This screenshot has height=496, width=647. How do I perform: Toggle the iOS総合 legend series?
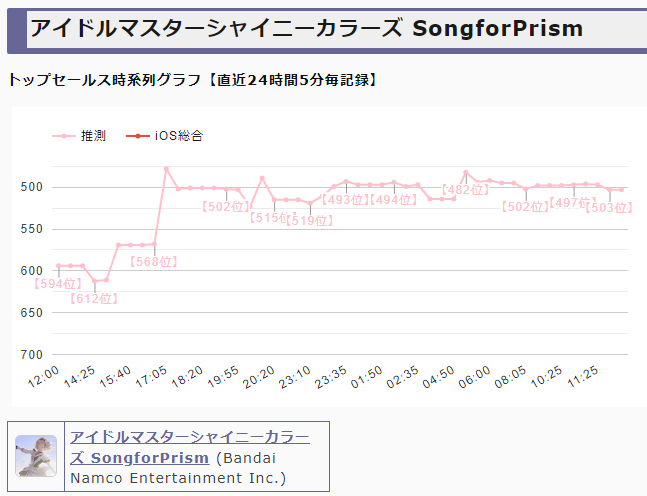165,135
